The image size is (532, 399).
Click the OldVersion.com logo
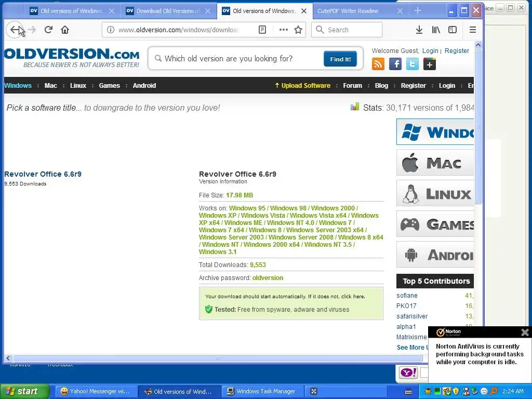pyautogui.click(x=72, y=58)
